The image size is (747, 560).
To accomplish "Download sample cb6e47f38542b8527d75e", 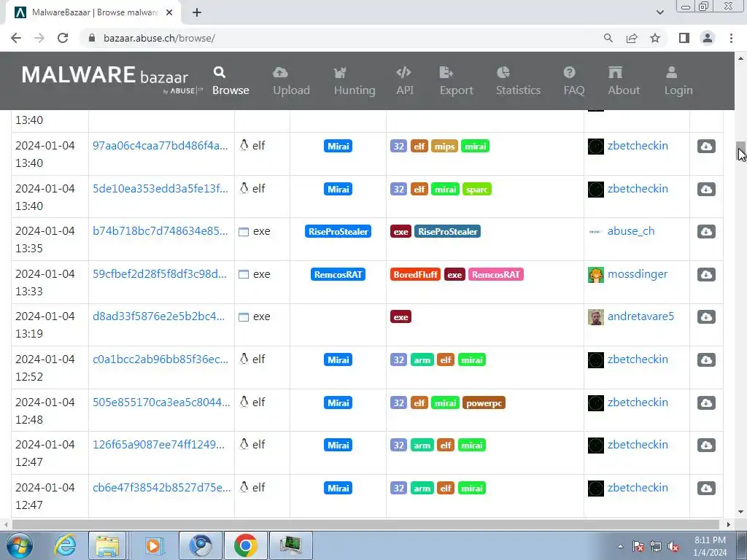I will coord(706,488).
